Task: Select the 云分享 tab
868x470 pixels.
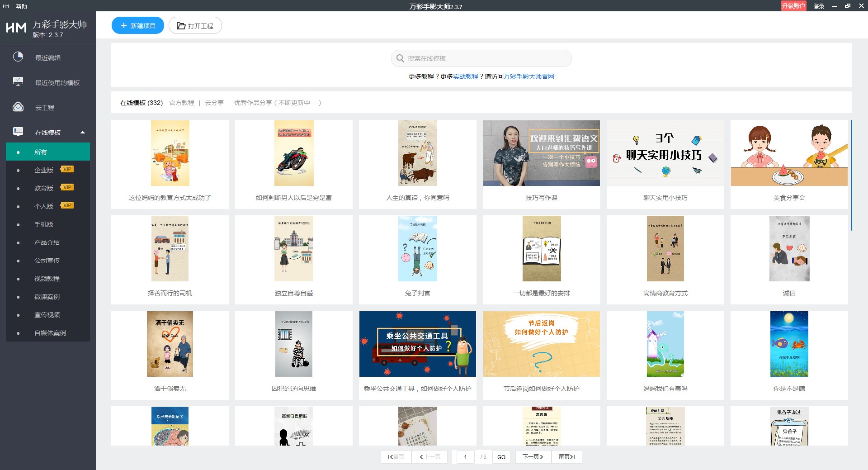Action: [214, 103]
